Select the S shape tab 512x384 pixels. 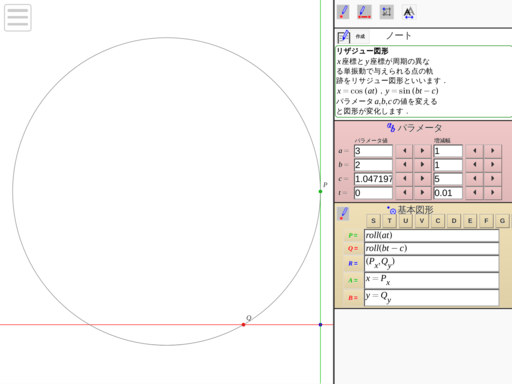(x=373, y=221)
